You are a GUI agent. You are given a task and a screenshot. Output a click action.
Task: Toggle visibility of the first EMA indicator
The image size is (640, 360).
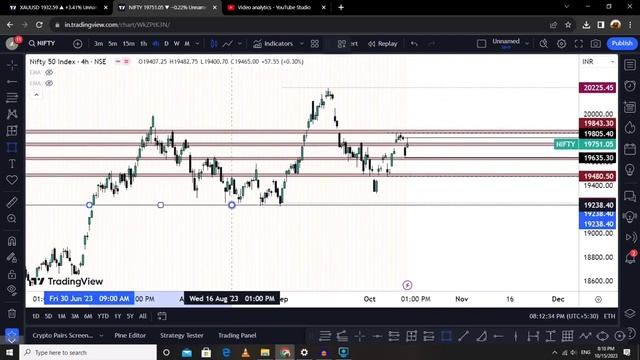(x=49, y=73)
